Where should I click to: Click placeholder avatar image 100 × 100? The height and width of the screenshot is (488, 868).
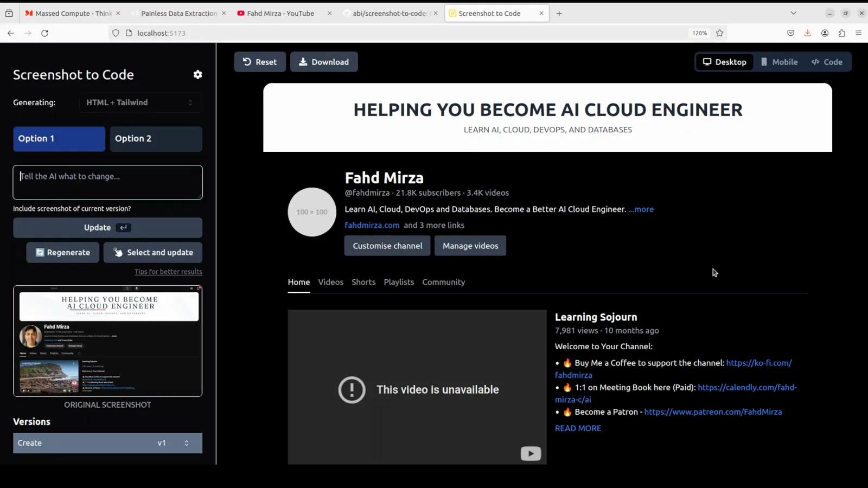tap(312, 212)
